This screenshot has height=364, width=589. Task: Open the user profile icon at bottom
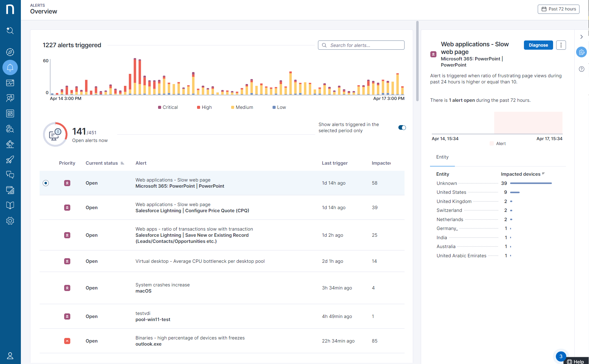click(10, 356)
